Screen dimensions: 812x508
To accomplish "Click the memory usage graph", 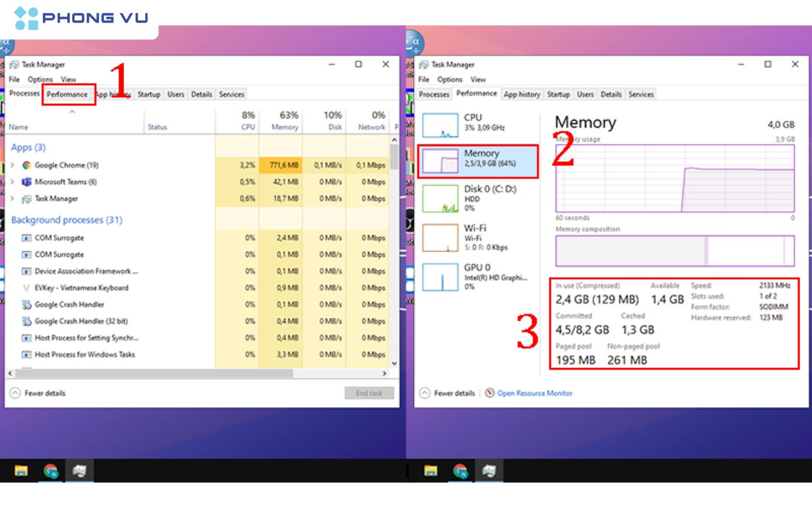I will (675, 178).
